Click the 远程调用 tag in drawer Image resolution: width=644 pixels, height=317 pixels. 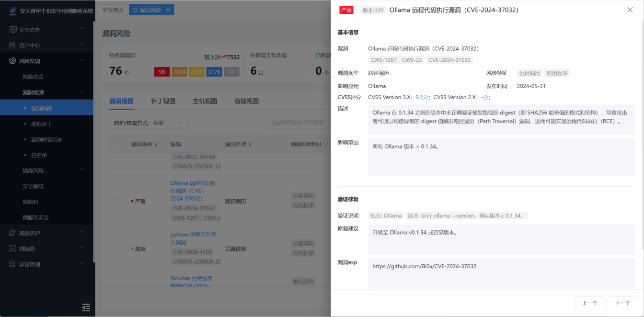(529, 73)
